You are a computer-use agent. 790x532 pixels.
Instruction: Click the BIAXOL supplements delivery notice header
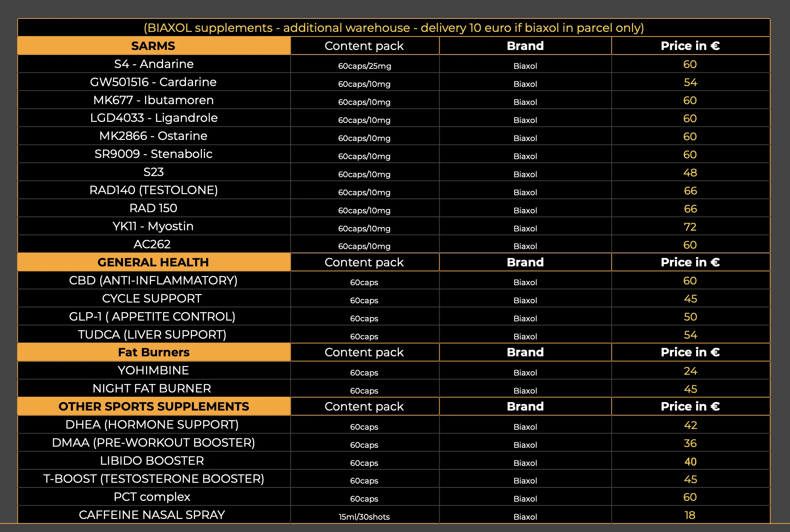point(394,28)
